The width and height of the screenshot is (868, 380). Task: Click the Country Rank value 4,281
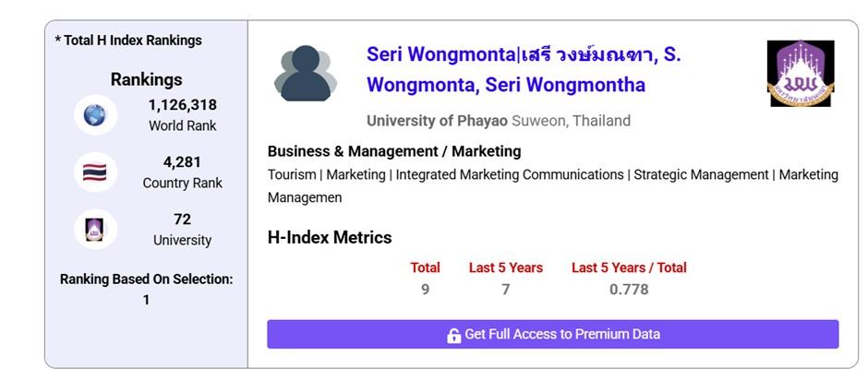pyautogui.click(x=182, y=162)
